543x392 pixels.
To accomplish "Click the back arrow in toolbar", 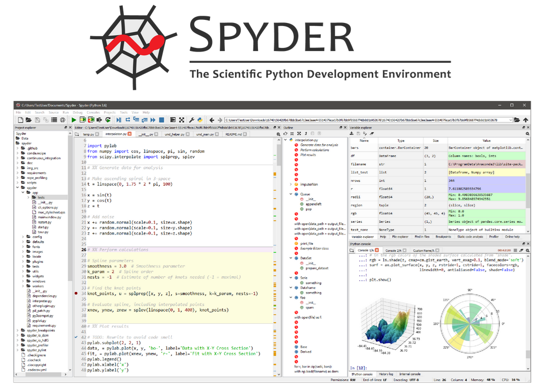I will pyautogui.click(x=212, y=120).
